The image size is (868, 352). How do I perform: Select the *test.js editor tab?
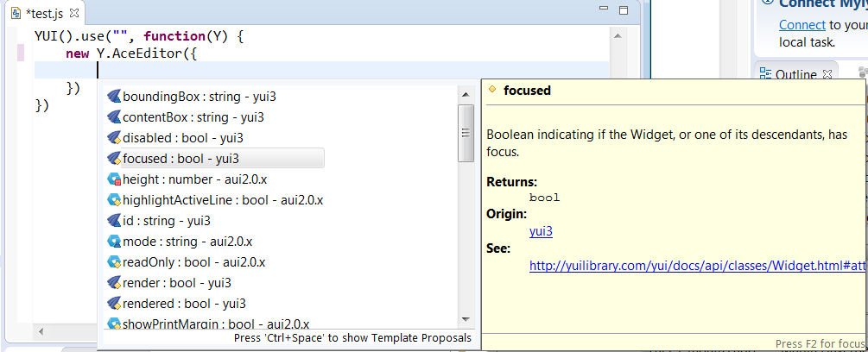point(46,12)
